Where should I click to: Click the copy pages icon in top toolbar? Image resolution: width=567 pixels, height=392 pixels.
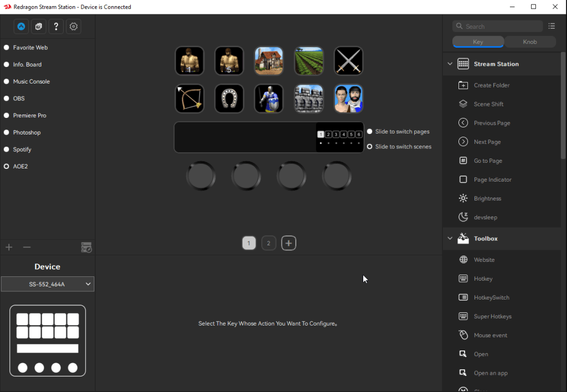(x=39, y=27)
